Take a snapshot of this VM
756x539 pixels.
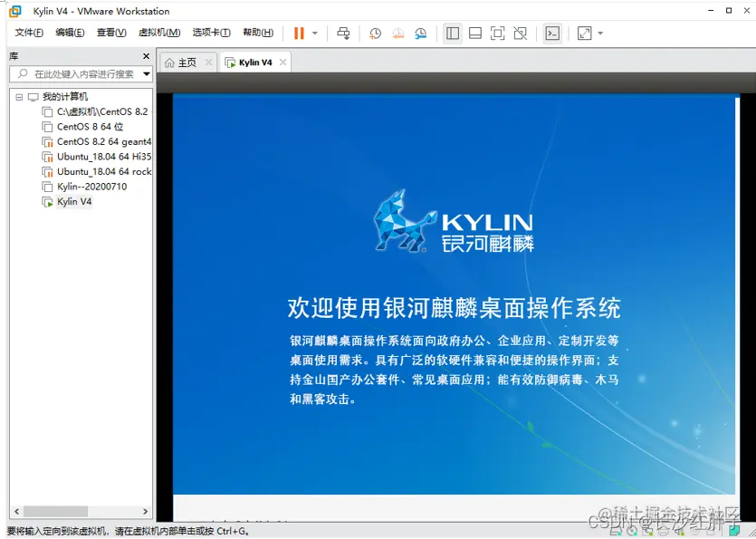375,33
